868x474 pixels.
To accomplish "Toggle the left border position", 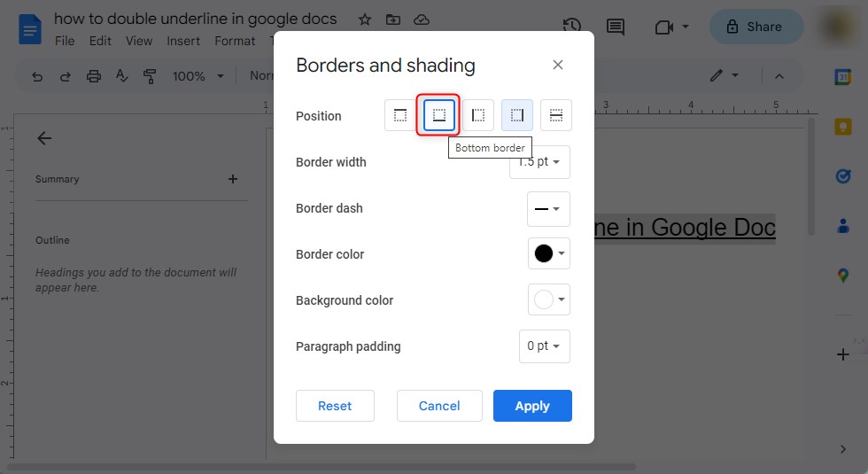I will pos(478,115).
